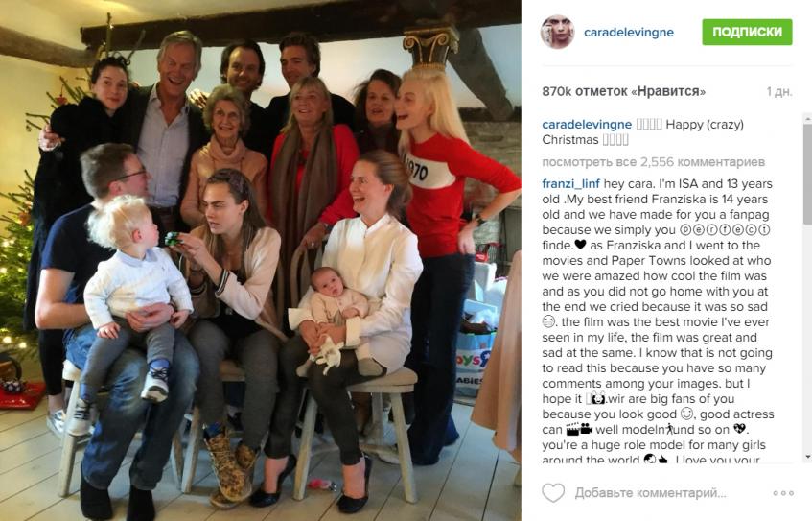
Task: Click the scrollbar up arrow
Action: [x=807, y=119]
